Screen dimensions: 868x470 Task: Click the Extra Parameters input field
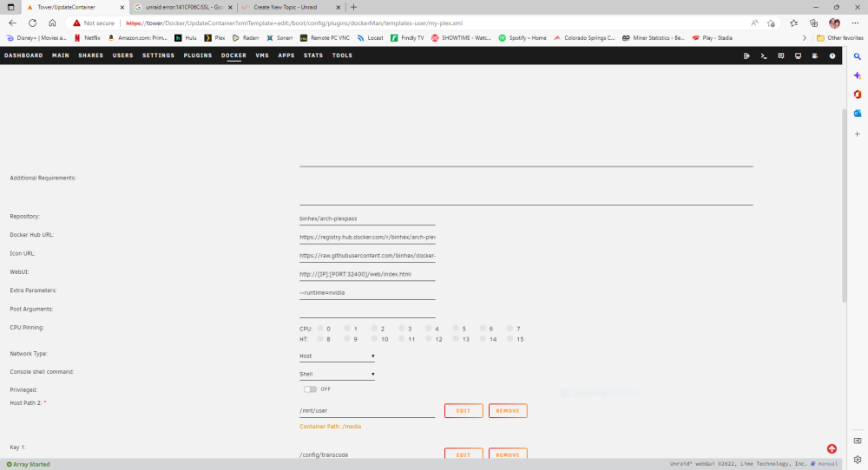pos(367,292)
